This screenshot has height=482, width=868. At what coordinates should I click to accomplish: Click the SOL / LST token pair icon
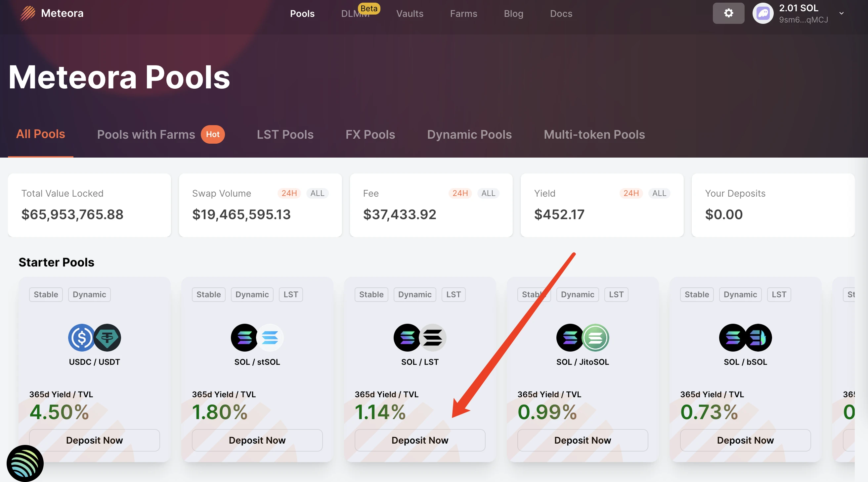(420, 337)
